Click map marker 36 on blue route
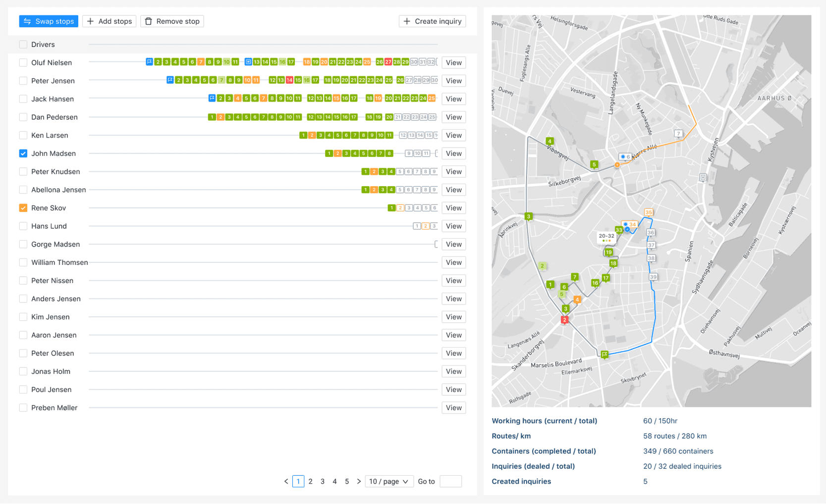Image resolution: width=826 pixels, height=504 pixels. 651,233
